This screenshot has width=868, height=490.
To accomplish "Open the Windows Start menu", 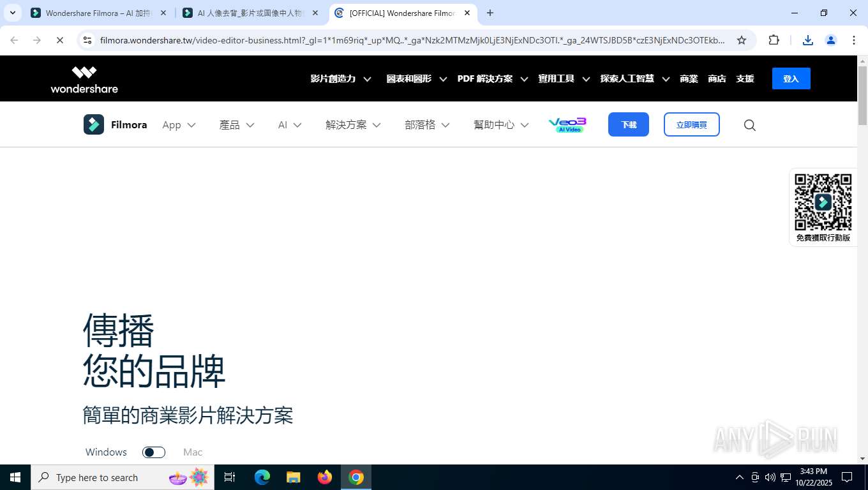I will 15,477.
